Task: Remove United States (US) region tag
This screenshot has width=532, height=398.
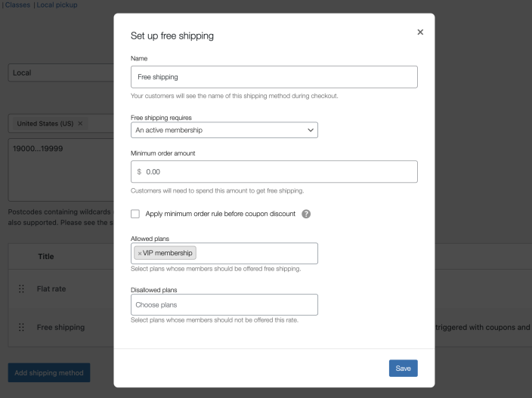Action: click(80, 123)
